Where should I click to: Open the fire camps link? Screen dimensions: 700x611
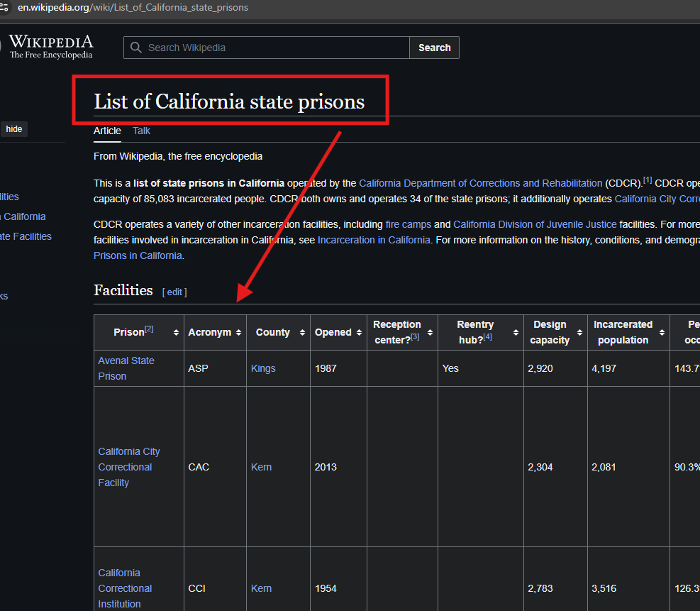click(x=408, y=224)
